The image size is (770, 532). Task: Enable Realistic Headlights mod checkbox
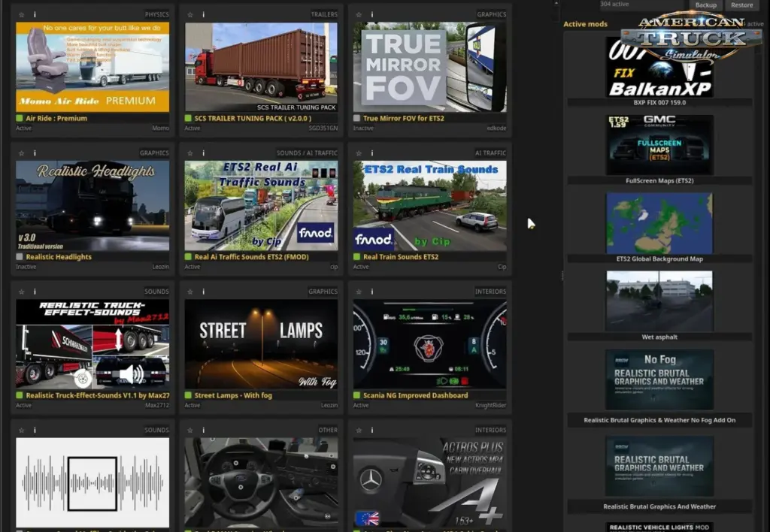tap(20, 257)
